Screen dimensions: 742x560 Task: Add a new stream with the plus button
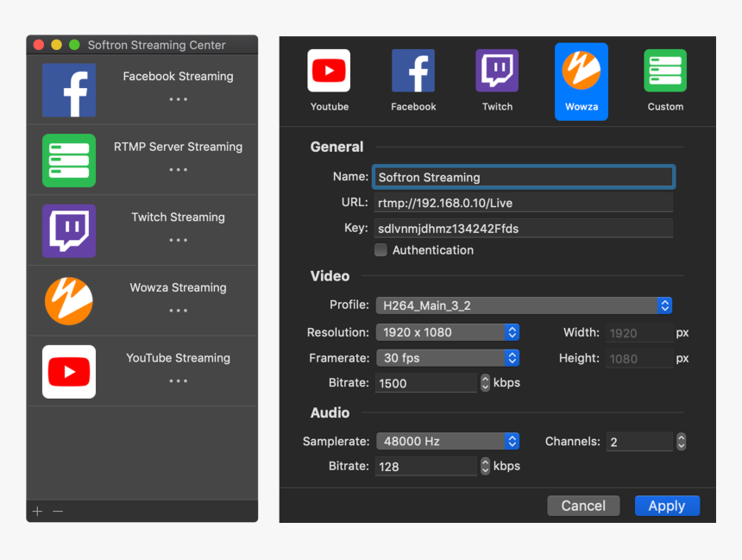click(36, 511)
